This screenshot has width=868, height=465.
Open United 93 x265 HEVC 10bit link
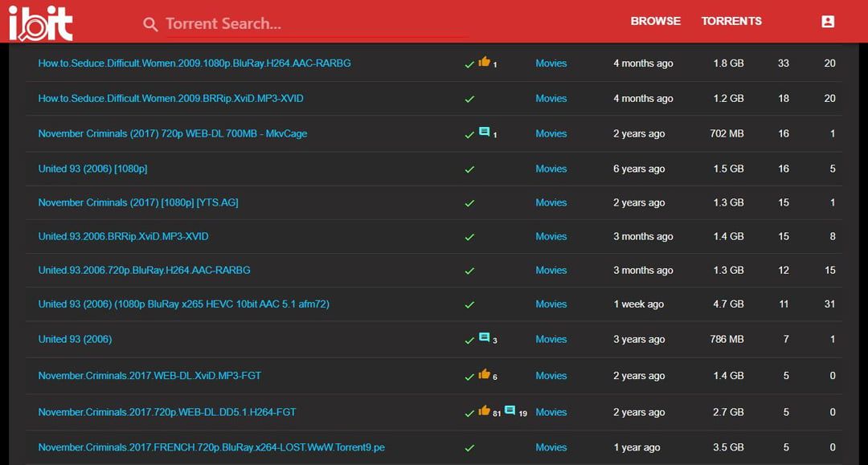(x=184, y=304)
